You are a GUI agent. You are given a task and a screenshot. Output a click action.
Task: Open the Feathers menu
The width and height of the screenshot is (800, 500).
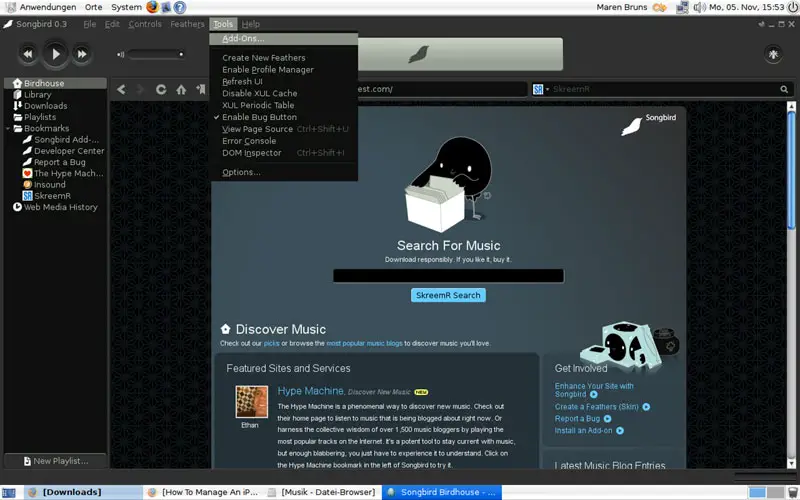[187, 24]
